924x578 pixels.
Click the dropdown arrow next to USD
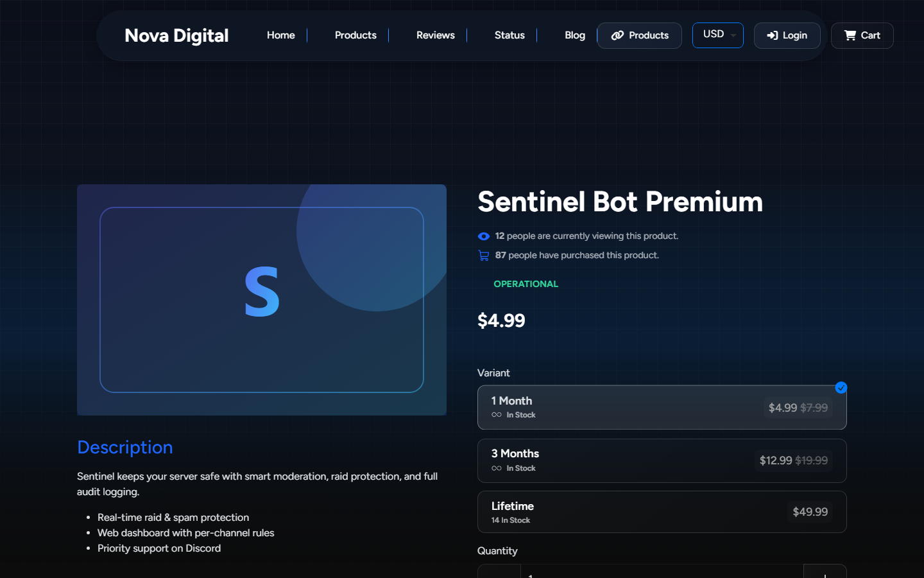tap(733, 36)
